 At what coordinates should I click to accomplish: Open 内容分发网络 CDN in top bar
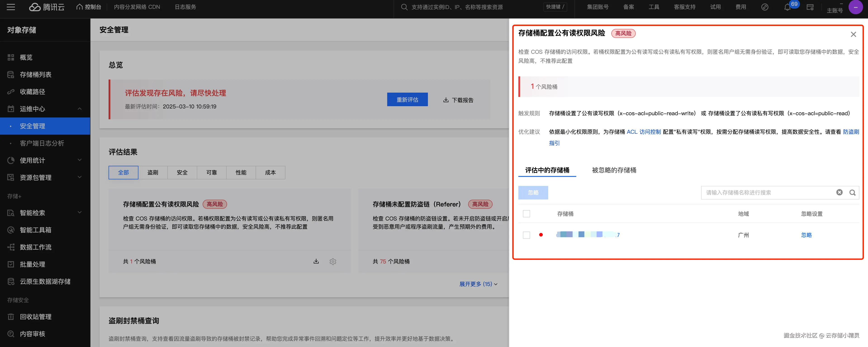point(137,7)
